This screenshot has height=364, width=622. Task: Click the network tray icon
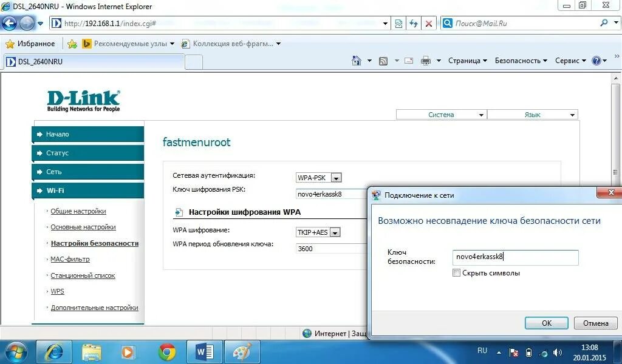(544, 353)
